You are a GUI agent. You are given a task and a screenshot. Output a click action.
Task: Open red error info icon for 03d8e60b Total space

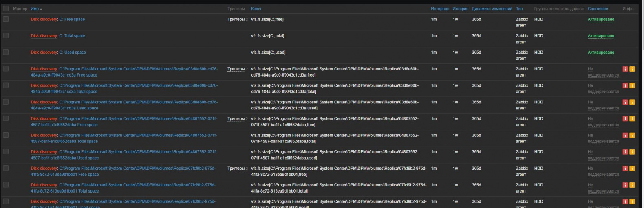(x=625, y=85)
